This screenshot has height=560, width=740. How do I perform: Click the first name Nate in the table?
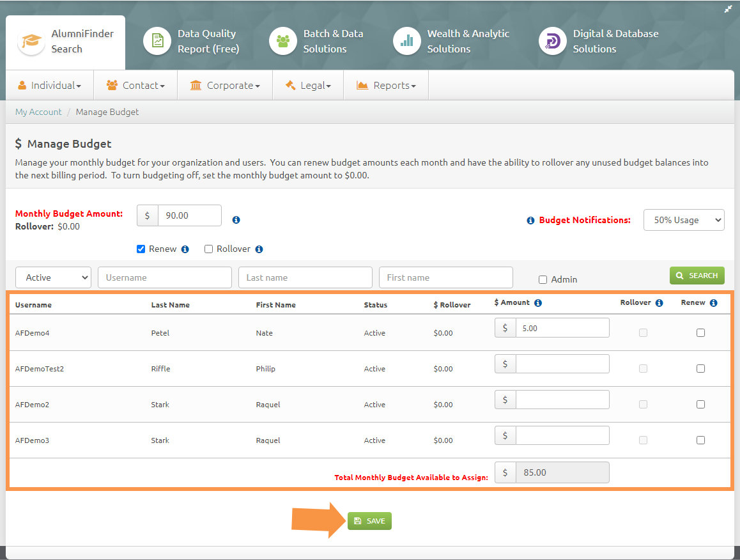click(x=265, y=333)
